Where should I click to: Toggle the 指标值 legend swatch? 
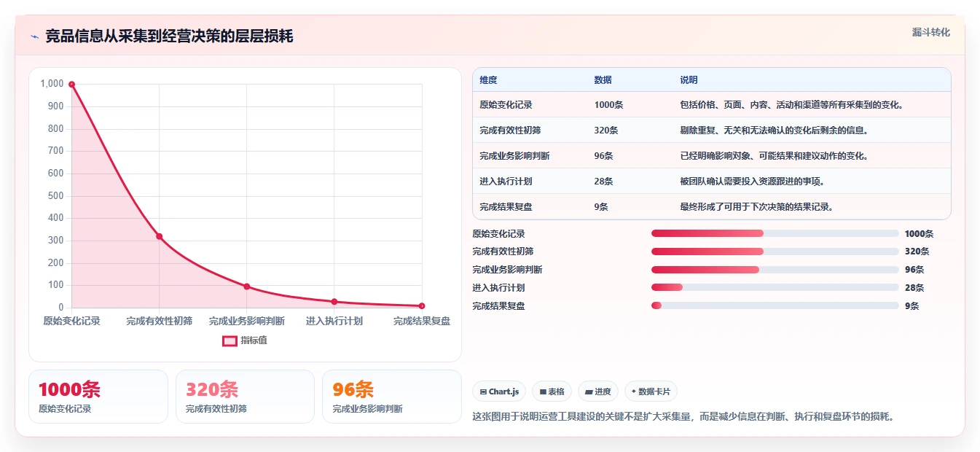pyautogui.click(x=230, y=340)
